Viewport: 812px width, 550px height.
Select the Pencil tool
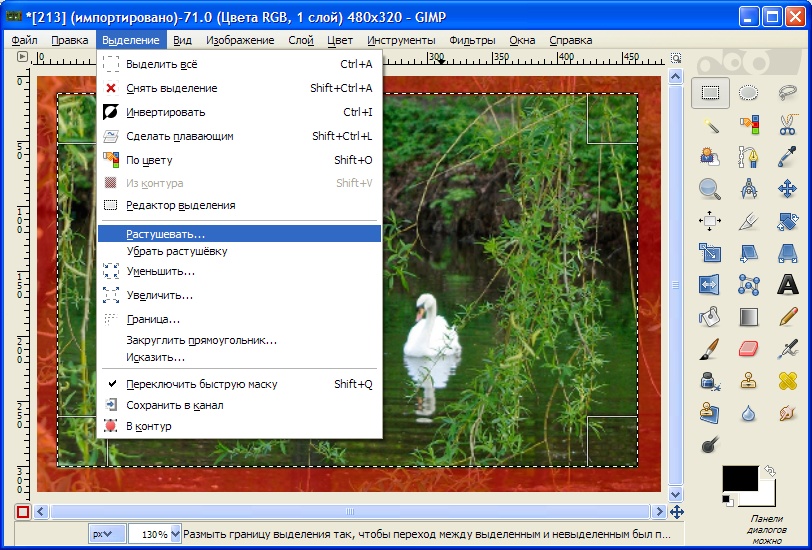click(x=787, y=317)
